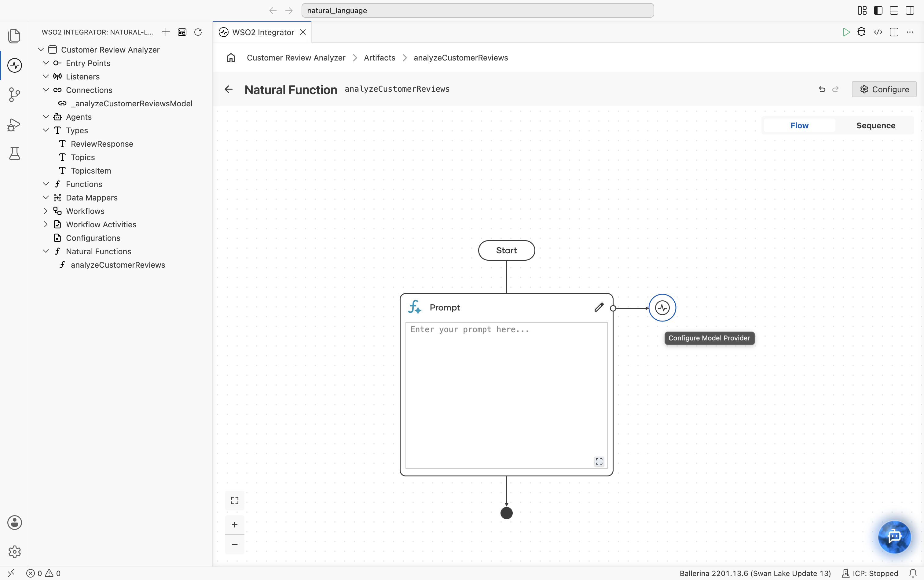Open the Accounts icon
The image size is (924, 580).
15,523
